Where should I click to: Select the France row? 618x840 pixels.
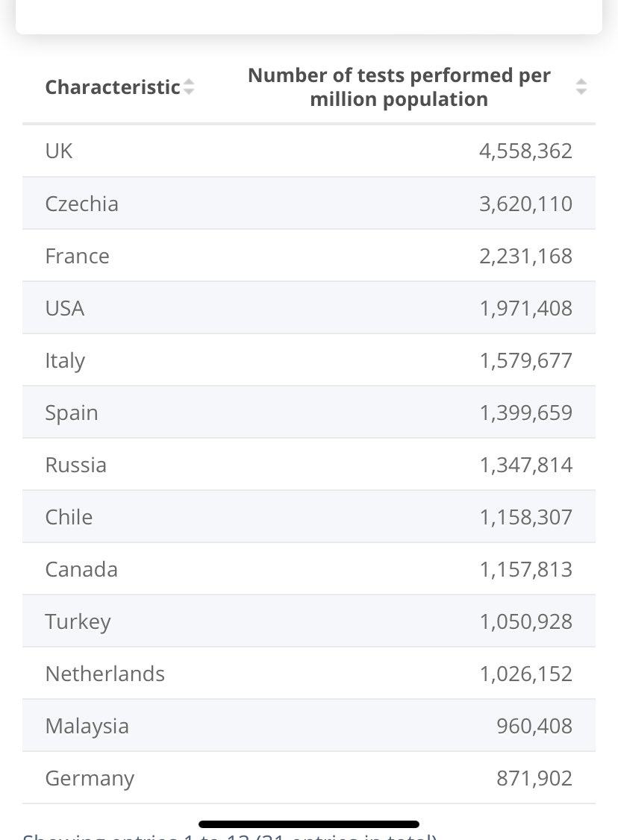(309, 256)
